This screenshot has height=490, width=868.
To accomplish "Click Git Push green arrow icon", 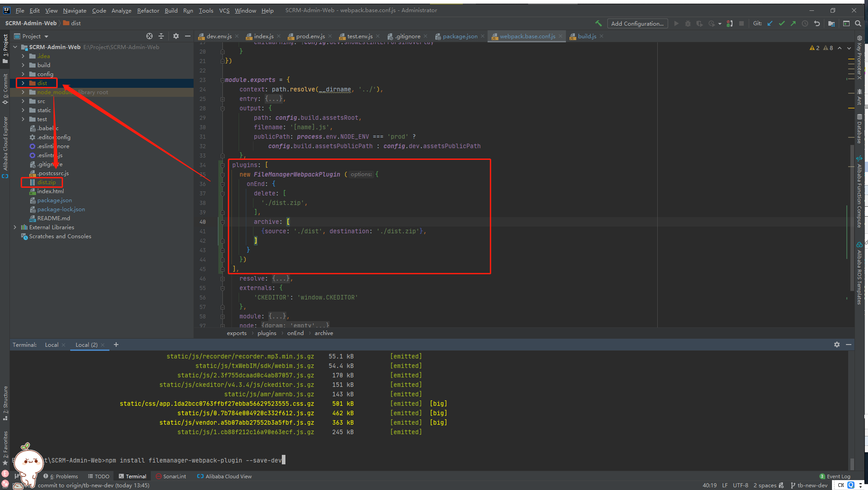I will pyautogui.click(x=793, y=23).
